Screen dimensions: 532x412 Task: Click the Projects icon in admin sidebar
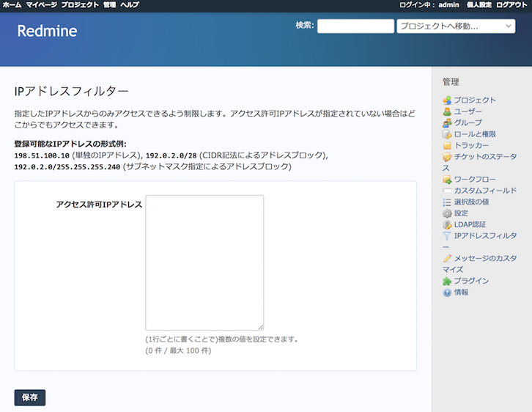[x=447, y=100]
